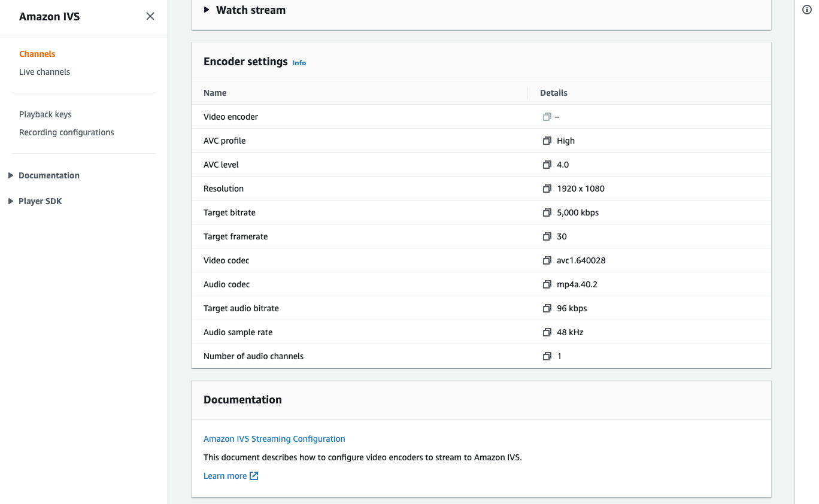Click the Target framerate row label
This screenshot has width=819, height=504.
235,236
